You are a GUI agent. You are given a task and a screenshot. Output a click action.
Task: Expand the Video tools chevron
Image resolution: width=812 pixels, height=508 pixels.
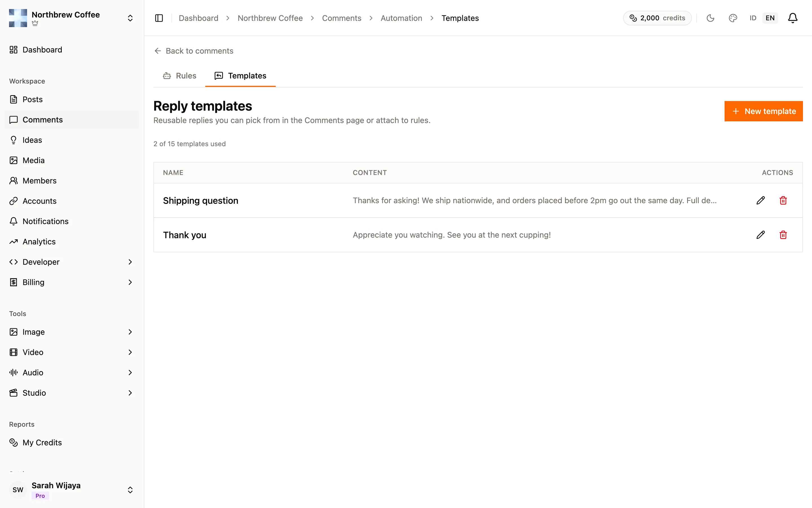pyautogui.click(x=130, y=352)
